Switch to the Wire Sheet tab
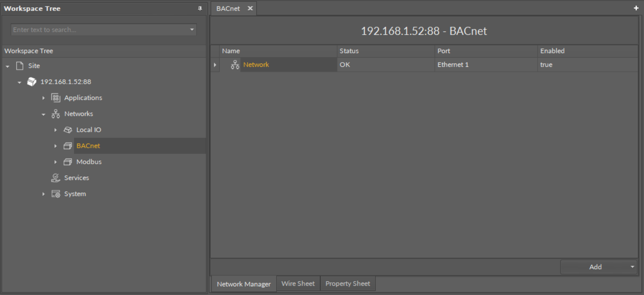The width and height of the screenshot is (644, 295). point(298,284)
